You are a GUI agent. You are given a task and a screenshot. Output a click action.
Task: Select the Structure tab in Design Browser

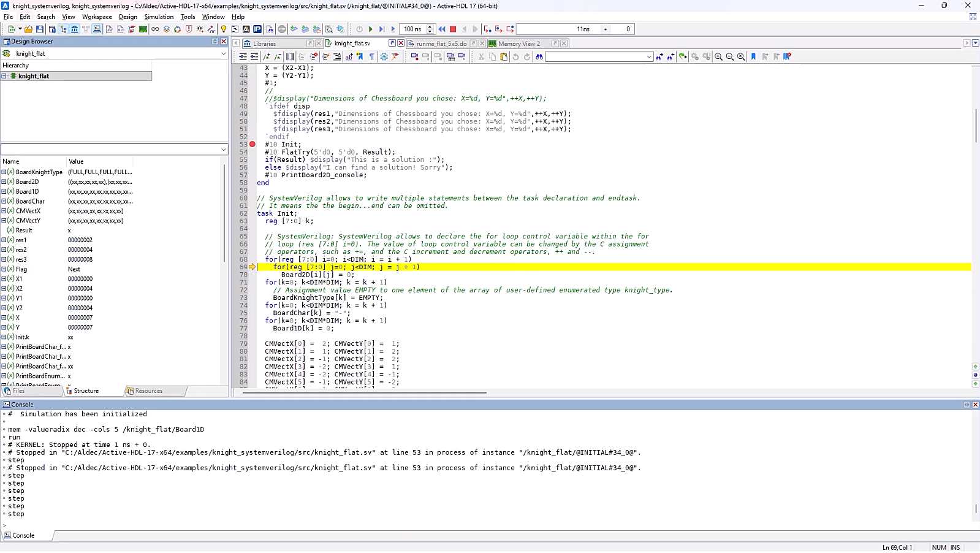pos(86,391)
